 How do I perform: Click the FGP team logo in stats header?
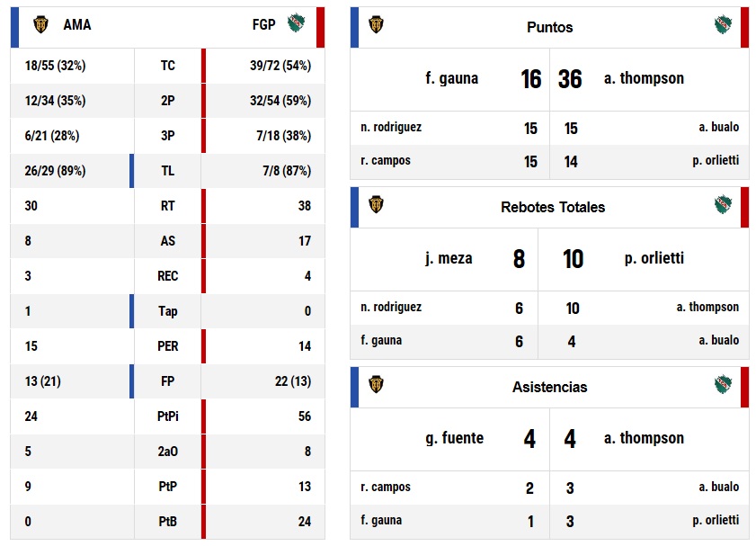tap(296, 24)
